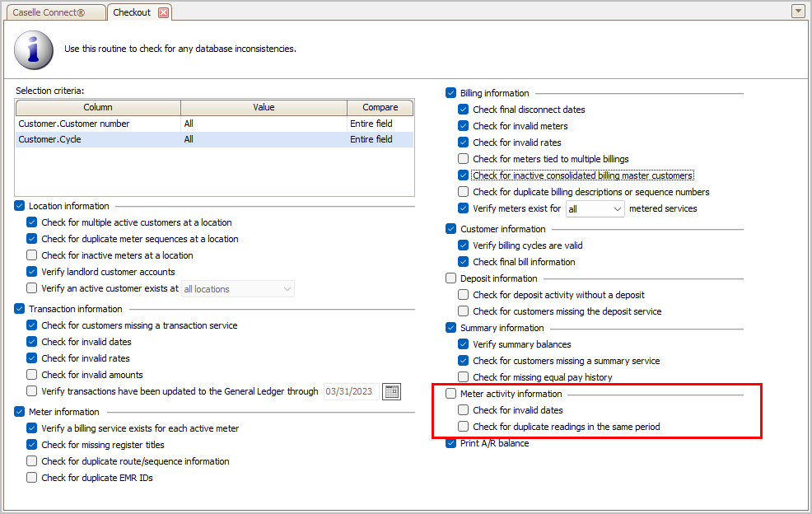Click the Column header in selection criteria
812x514 pixels.
98,107
